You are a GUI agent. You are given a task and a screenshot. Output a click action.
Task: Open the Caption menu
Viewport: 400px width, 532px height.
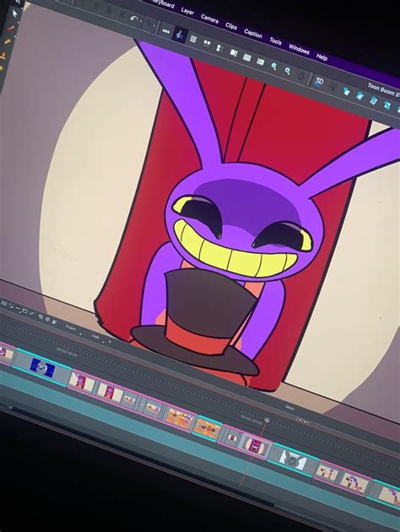click(x=253, y=33)
